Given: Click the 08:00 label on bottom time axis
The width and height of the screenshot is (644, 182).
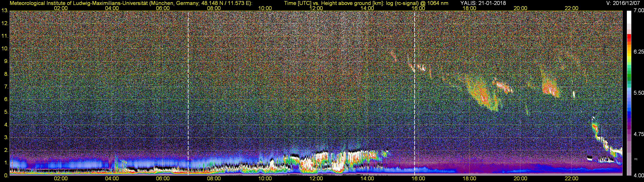Looking at the screenshot, I should point(214,179).
